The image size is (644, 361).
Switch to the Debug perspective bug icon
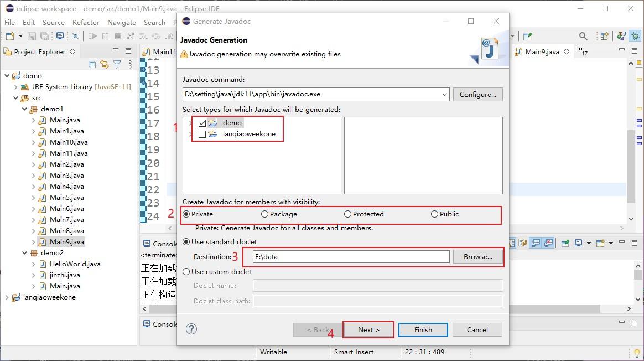[x=635, y=36]
